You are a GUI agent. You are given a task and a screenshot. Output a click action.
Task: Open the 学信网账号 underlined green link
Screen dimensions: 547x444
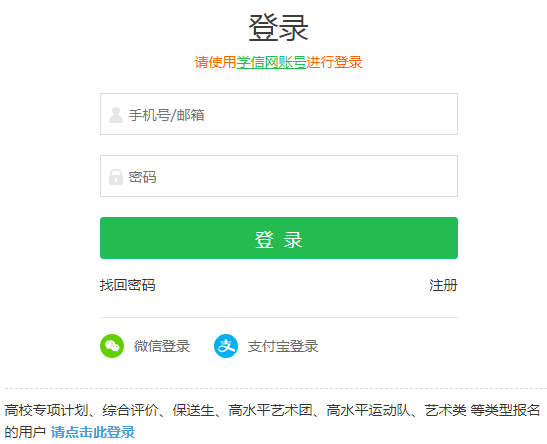[271, 62]
